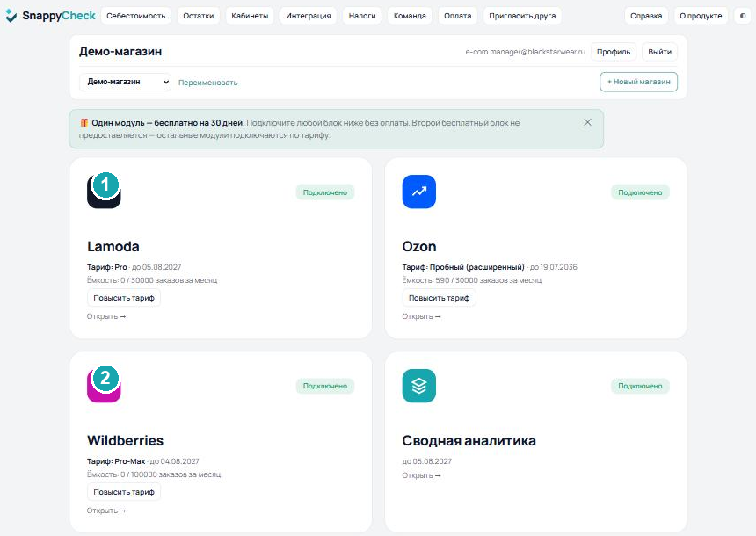This screenshot has height=536, width=756.
Task: Go to the Команда page
Action: tap(410, 16)
